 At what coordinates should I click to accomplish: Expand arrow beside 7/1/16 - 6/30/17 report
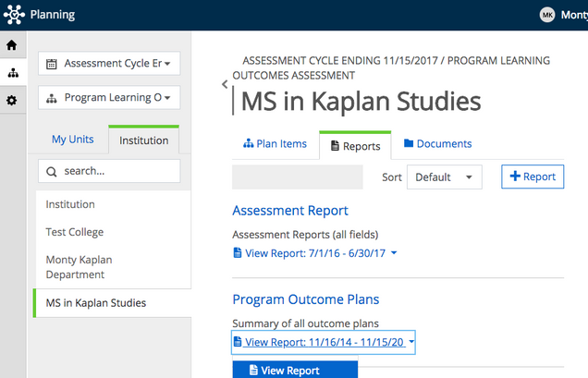(394, 252)
